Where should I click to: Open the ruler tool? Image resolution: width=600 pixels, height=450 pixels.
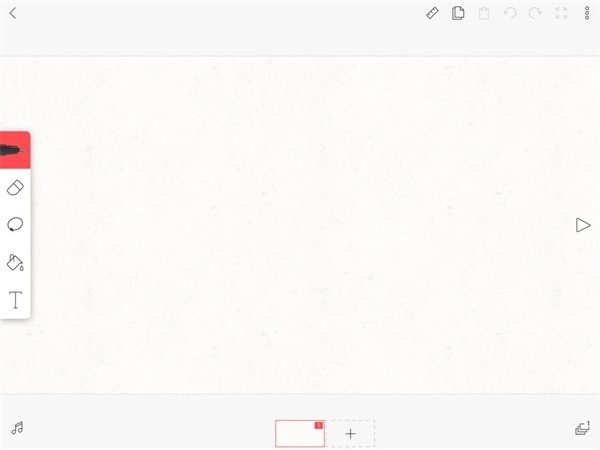[432, 14]
